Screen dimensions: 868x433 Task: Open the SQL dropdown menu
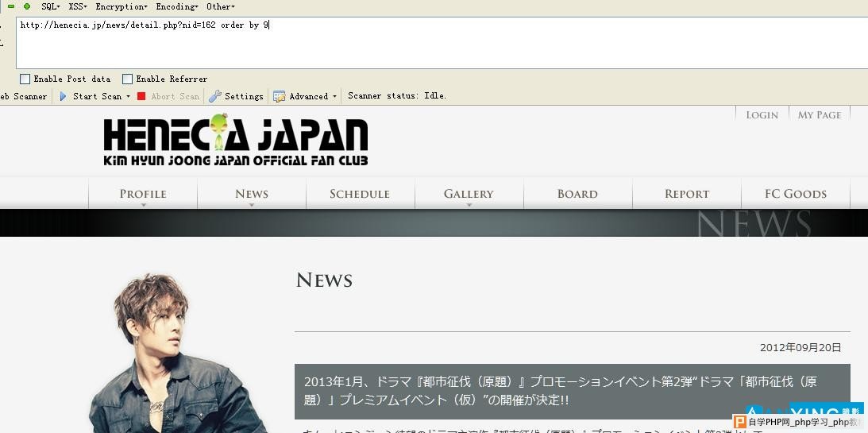click(51, 6)
